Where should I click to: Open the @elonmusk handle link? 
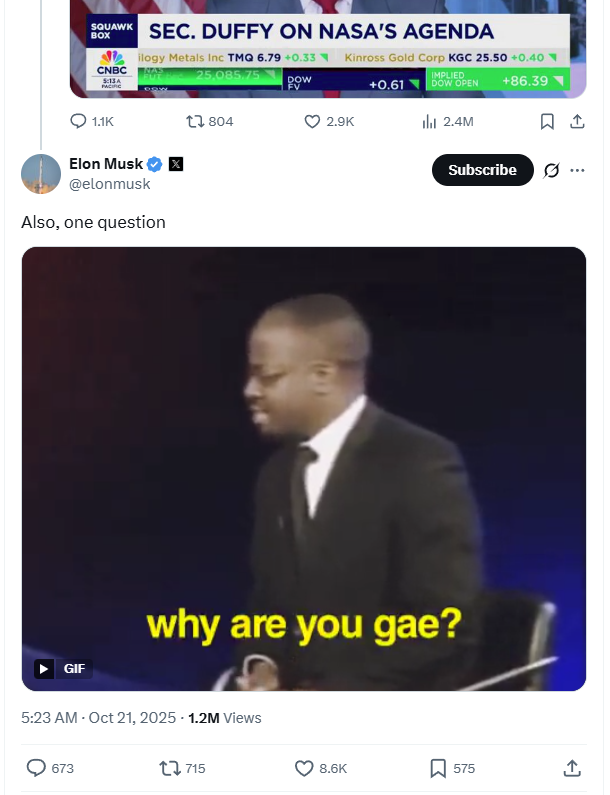(x=110, y=184)
